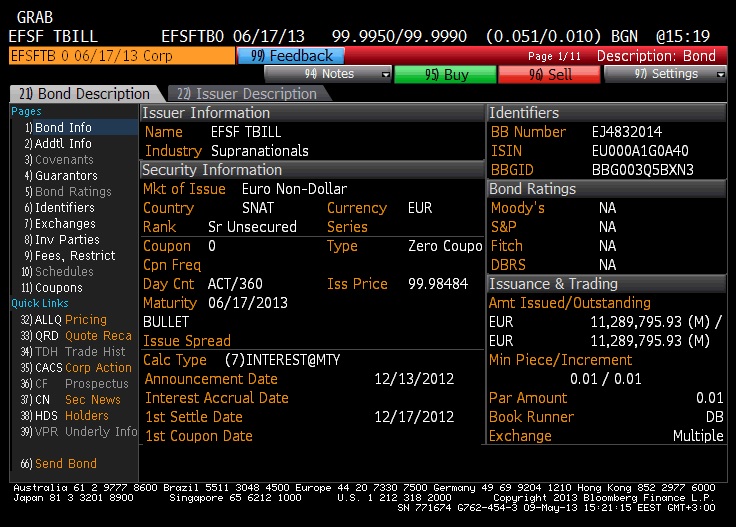Click the ISIN value EU000A1G0A40
The image size is (736, 527).
click(x=640, y=151)
